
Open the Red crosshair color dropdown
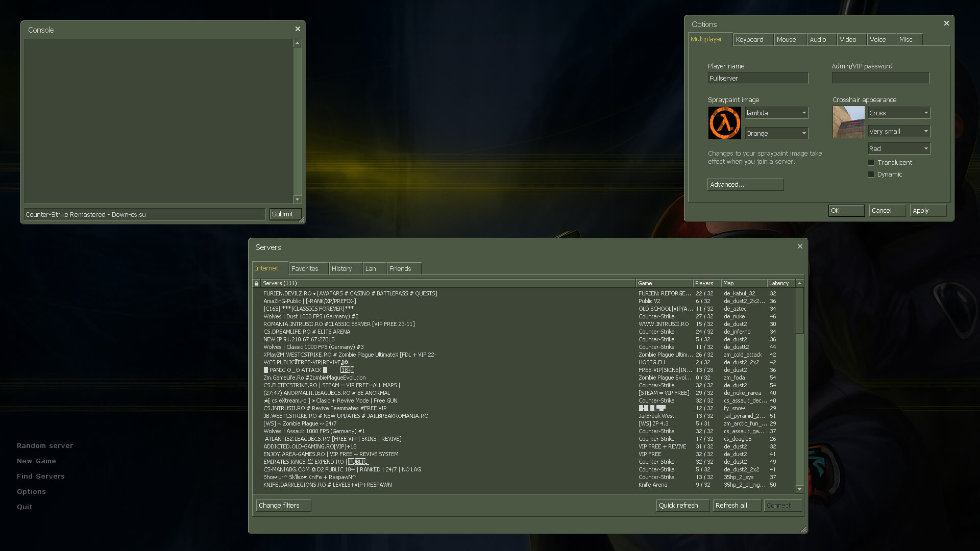pos(899,149)
